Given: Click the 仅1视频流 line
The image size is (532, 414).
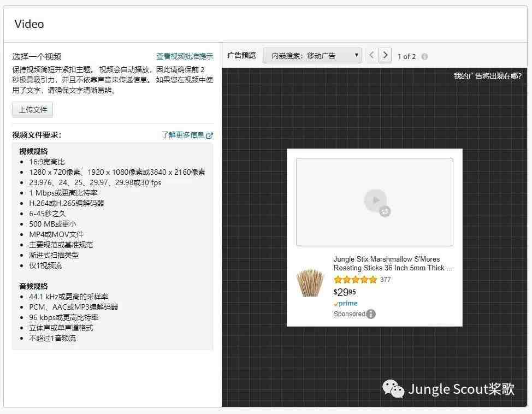Looking at the screenshot, I should (x=45, y=265).
